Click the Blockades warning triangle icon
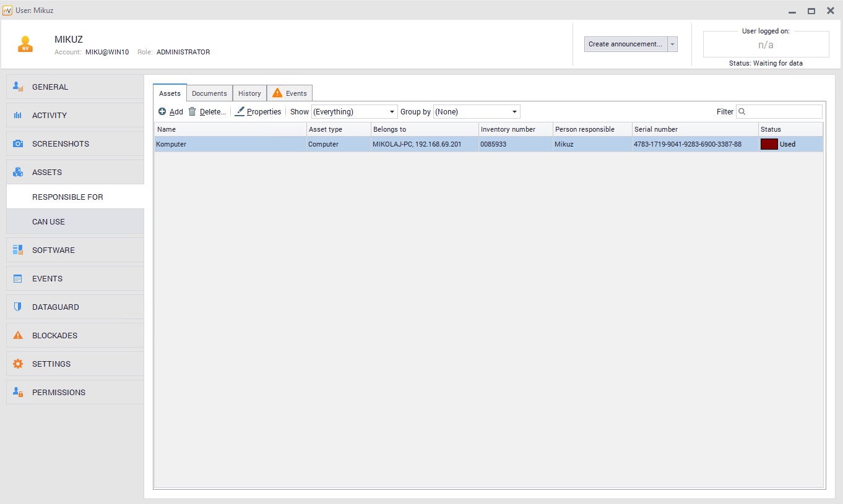843x504 pixels. (x=18, y=336)
